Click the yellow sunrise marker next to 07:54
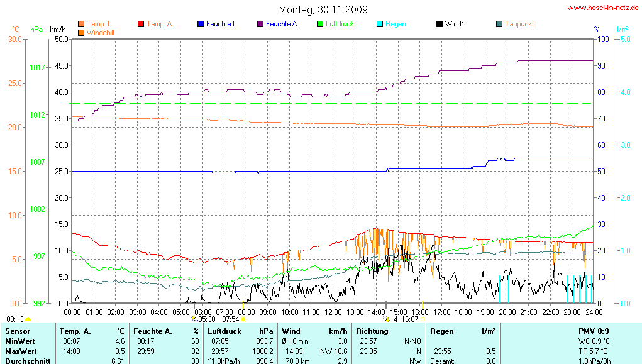642x364 pixels. click(x=243, y=319)
